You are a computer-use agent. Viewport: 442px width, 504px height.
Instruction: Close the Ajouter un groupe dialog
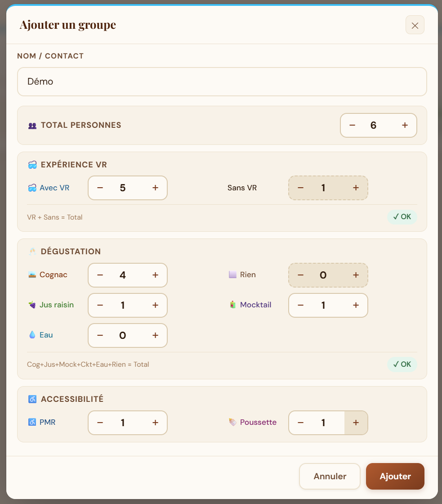[x=415, y=25]
